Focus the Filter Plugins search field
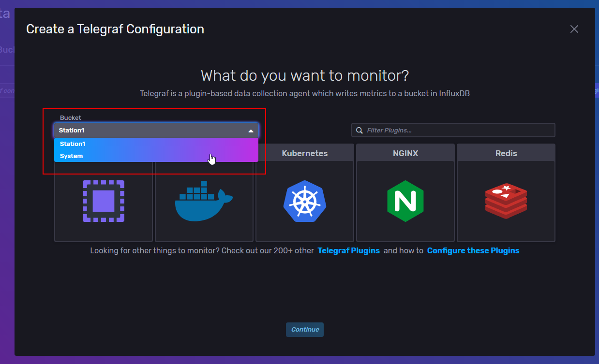 click(x=453, y=131)
